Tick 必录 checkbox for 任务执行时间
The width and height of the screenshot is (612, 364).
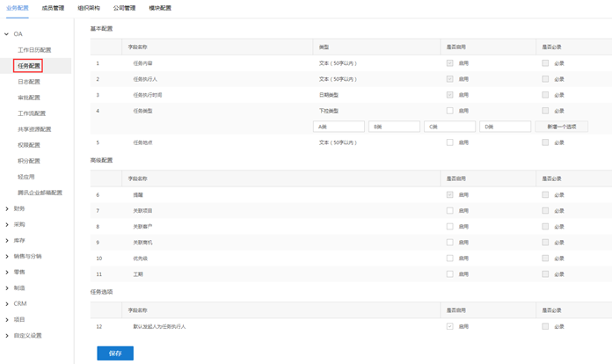[545, 95]
